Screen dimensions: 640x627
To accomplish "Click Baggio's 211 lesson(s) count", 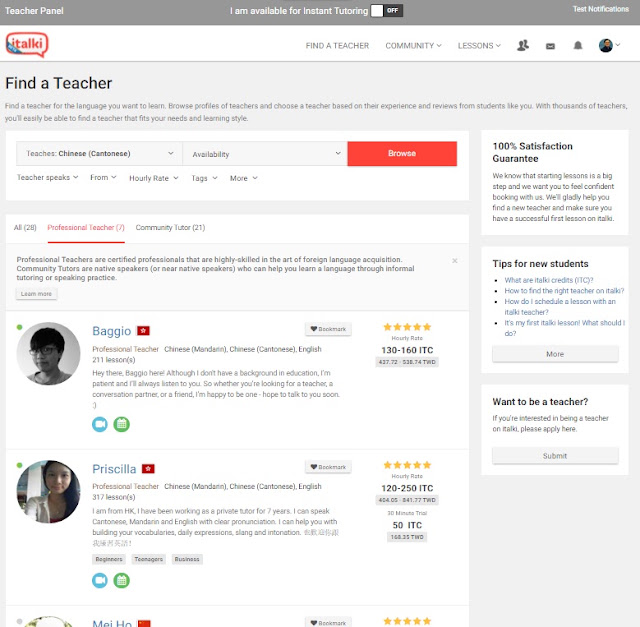I will coord(113,360).
